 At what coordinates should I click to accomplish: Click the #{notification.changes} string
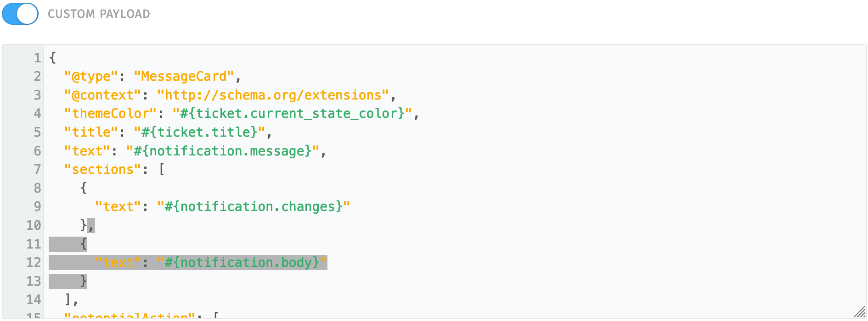tap(254, 206)
